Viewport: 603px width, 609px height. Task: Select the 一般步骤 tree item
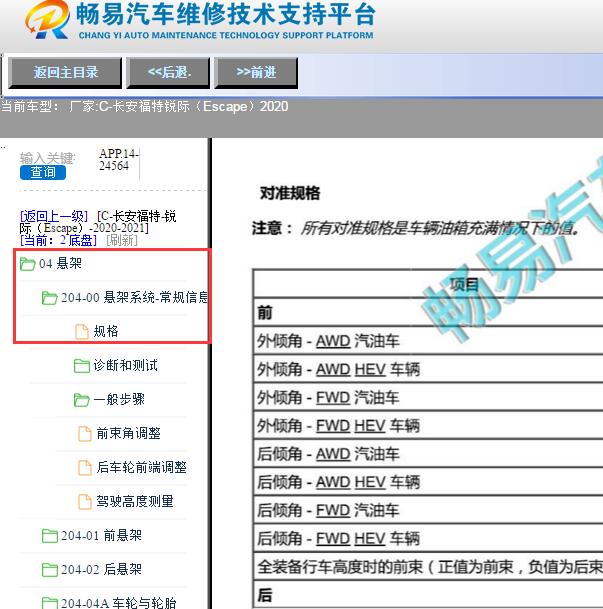119,399
